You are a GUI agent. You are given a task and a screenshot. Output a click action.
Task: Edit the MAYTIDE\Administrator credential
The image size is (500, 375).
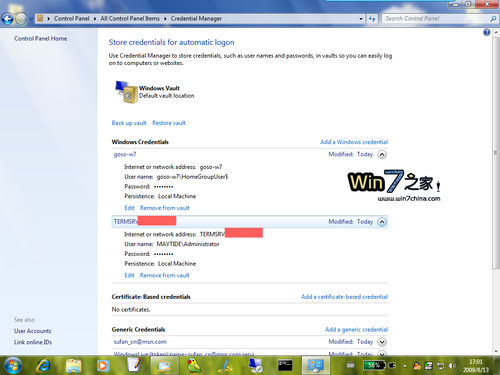[129, 275]
